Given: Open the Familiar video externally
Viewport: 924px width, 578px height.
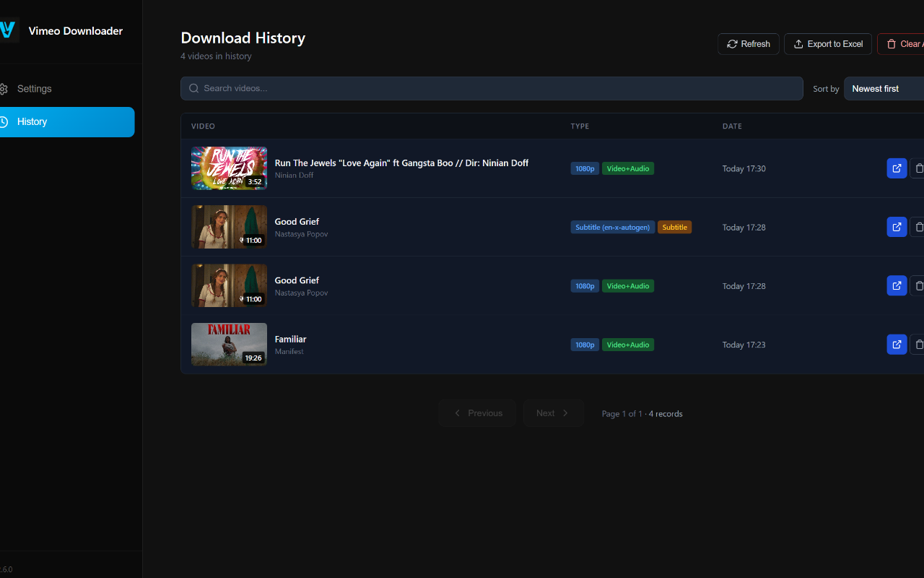Looking at the screenshot, I should click(897, 345).
